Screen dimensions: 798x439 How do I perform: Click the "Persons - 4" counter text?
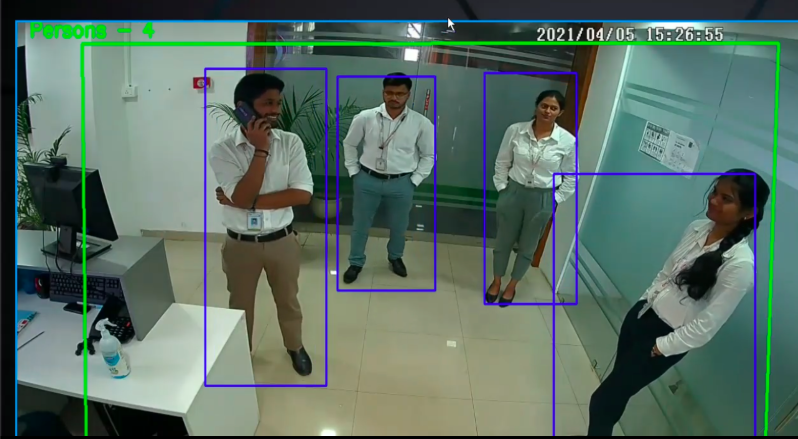click(x=92, y=31)
